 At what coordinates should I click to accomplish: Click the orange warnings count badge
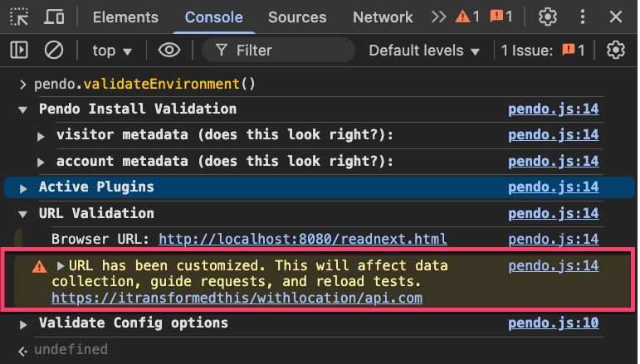(x=468, y=17)
